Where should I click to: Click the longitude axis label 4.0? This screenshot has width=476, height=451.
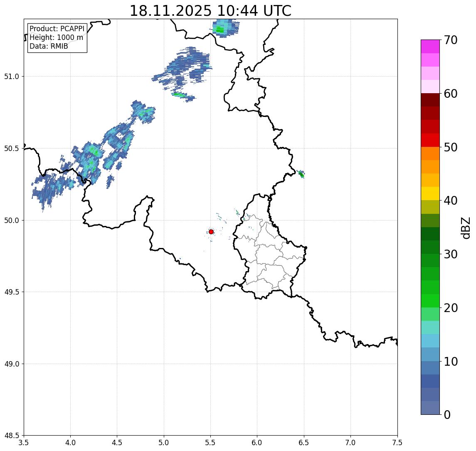(x=70, y=443)
